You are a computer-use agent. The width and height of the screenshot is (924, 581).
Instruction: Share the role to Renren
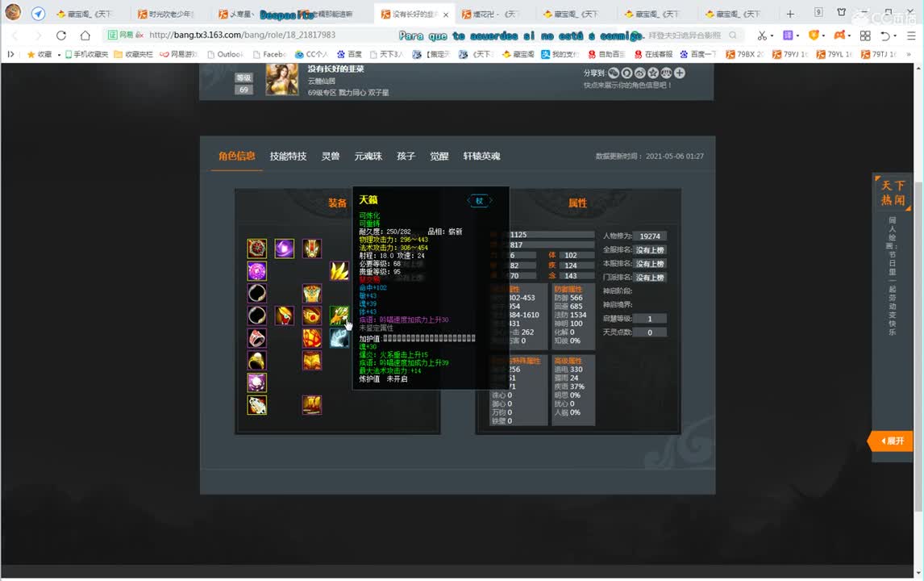pos(666,73)
